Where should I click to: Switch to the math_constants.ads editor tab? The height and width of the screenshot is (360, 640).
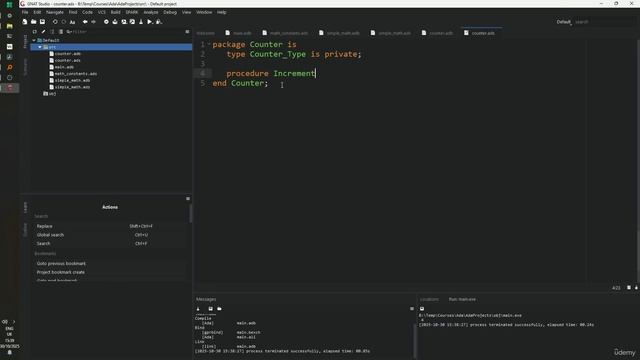(x=285, y=33)
